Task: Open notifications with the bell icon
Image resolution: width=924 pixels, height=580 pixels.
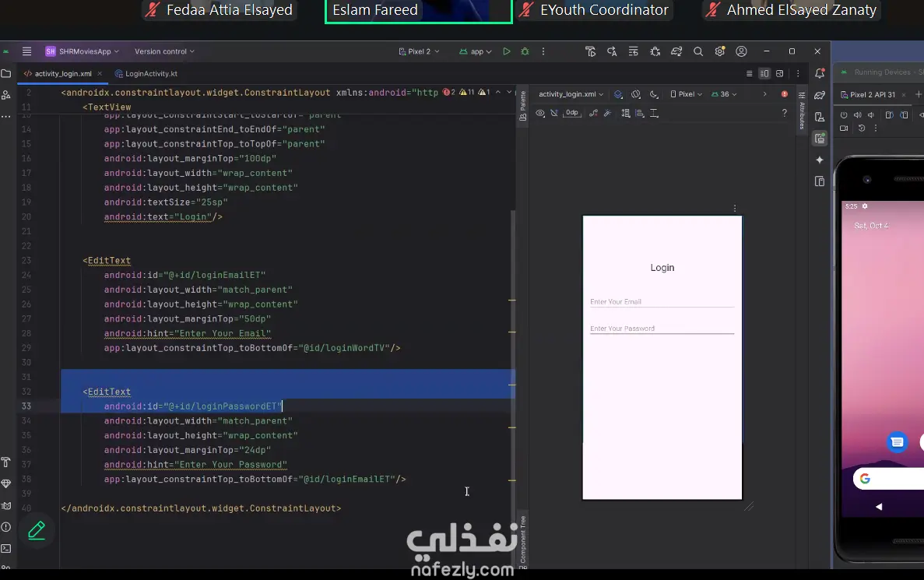Action: (820, 72)
